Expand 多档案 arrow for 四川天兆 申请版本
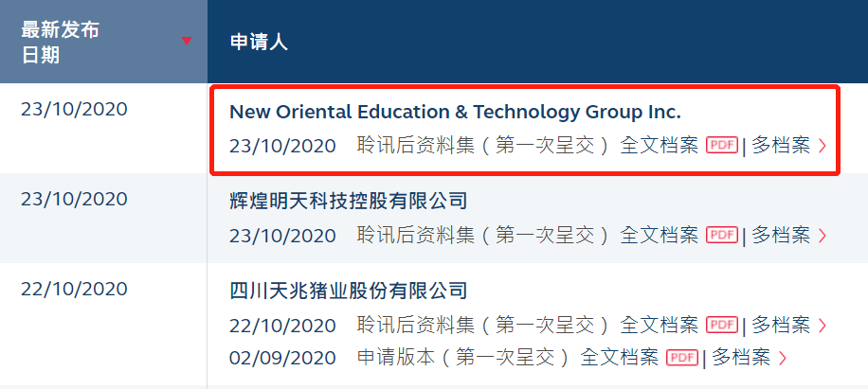The image size is (868, 389). tap(782, 359)
